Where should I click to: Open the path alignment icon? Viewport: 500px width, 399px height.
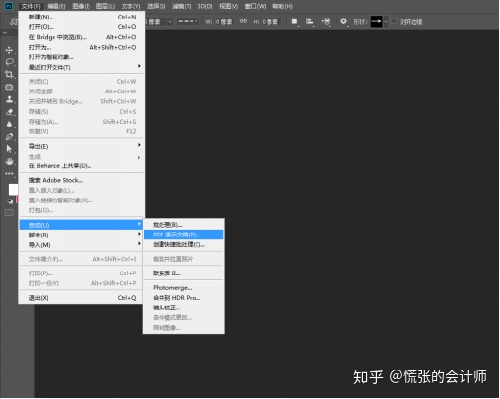coord(310,22)
